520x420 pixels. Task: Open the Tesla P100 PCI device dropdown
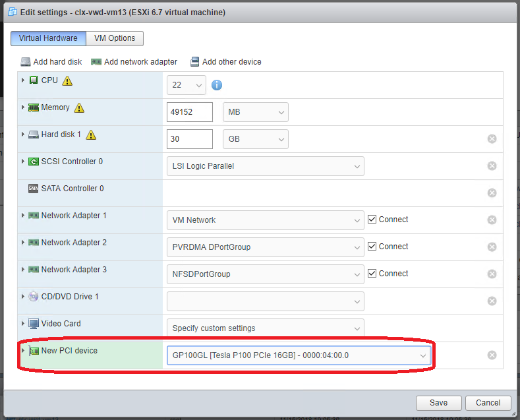pos(299,355)
